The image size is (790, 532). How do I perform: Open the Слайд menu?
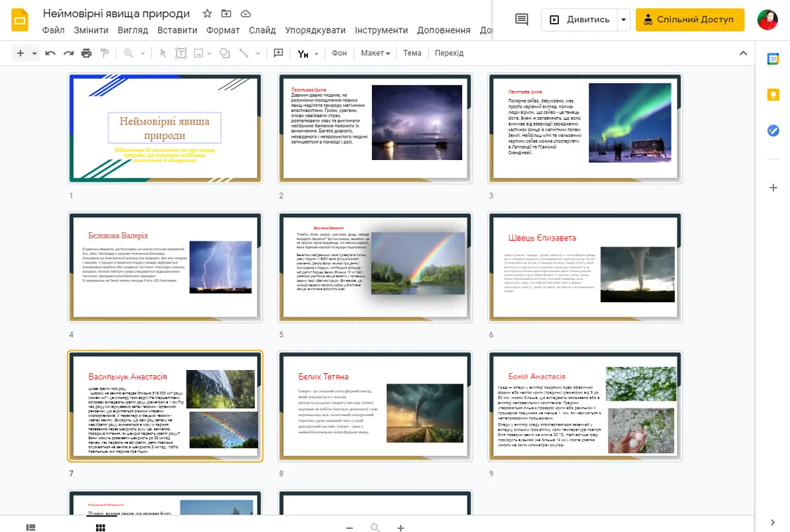pyautogui.click(x=262, y=30)
